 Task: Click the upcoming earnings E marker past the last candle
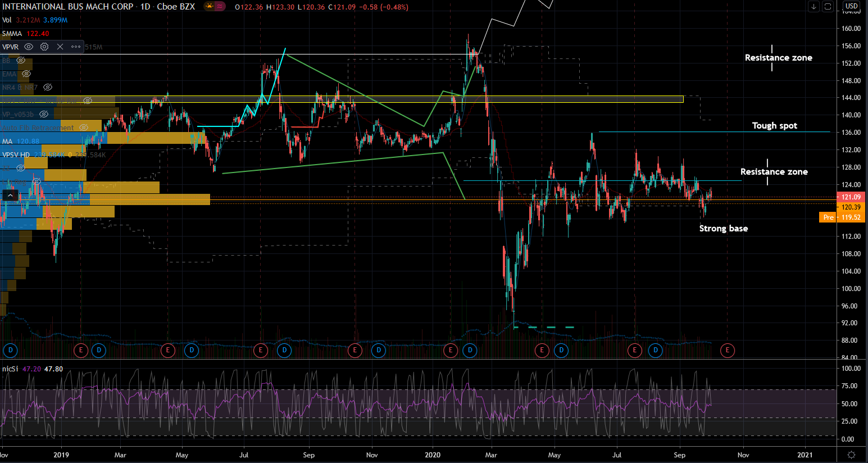728,351
